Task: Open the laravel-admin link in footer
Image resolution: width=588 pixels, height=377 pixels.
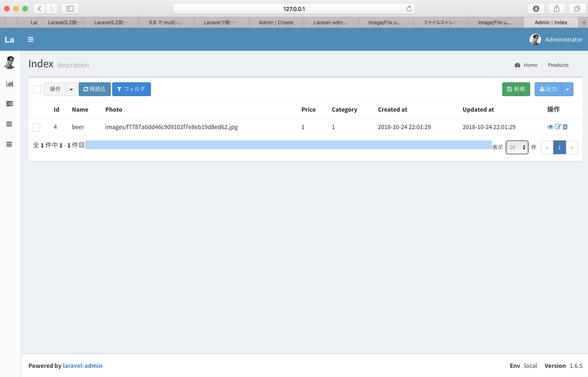Action: click(x=82, y=366)
